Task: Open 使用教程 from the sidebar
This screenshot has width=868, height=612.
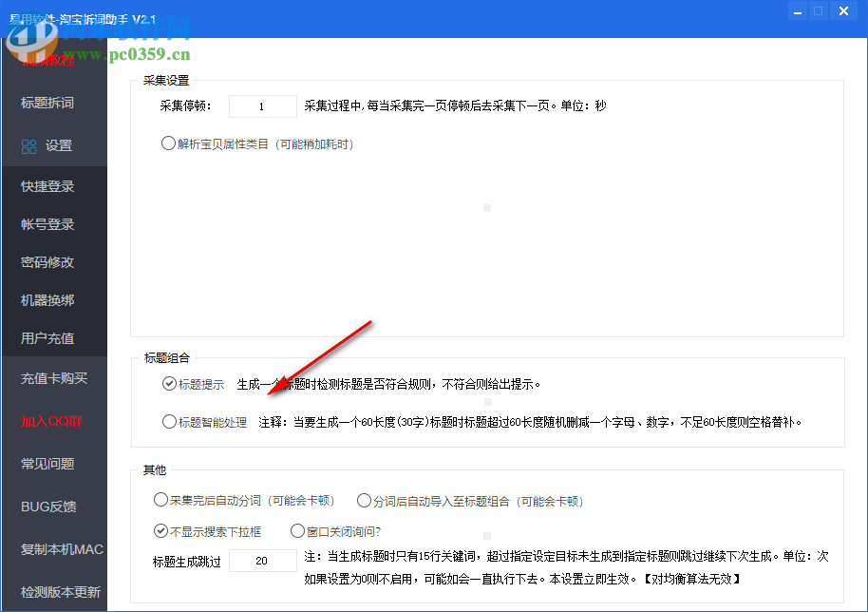Action: [x=47, y=60]
